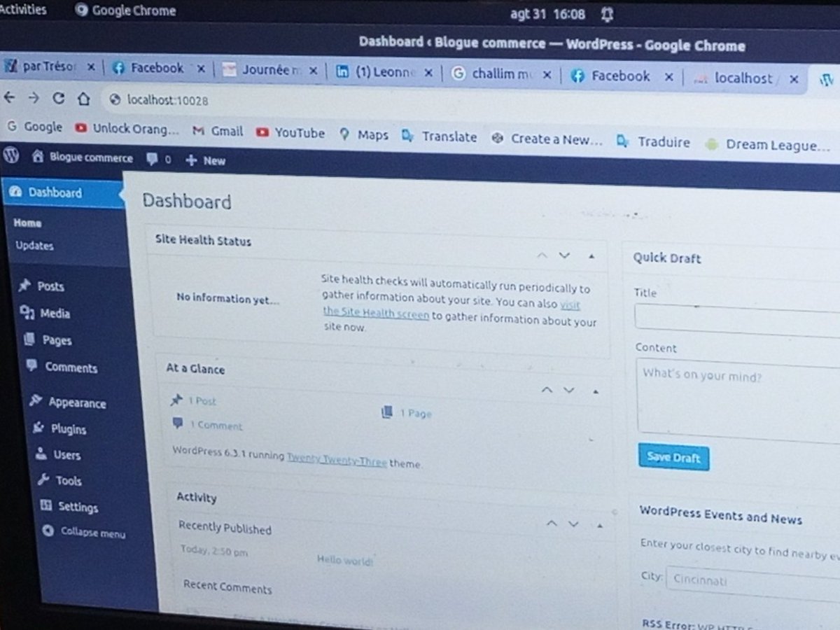Open Activities overview
The image size is (840, 630).
(22, 9)
